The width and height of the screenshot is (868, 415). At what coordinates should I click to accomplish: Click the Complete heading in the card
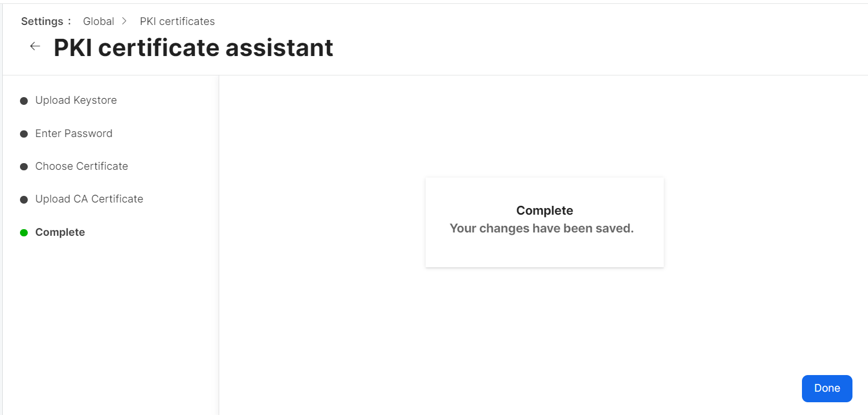click(544, 210)
